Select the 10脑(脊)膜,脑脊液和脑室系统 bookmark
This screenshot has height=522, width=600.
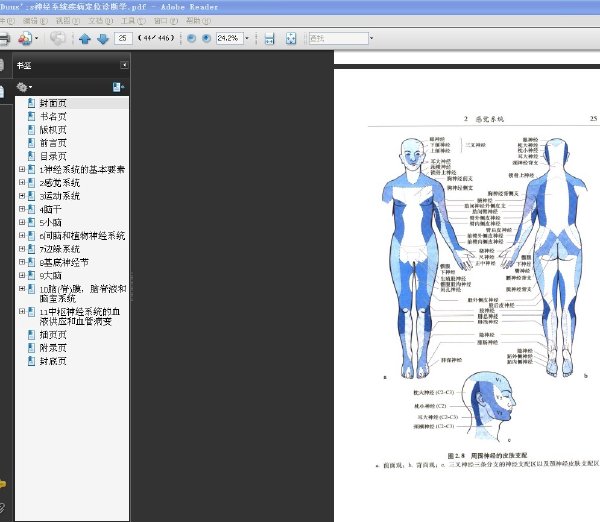83,294
